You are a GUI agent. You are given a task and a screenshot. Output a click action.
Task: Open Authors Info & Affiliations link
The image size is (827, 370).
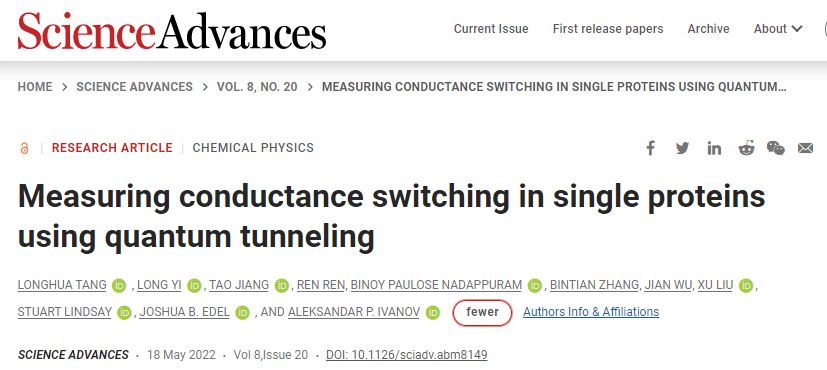point(591,312)
